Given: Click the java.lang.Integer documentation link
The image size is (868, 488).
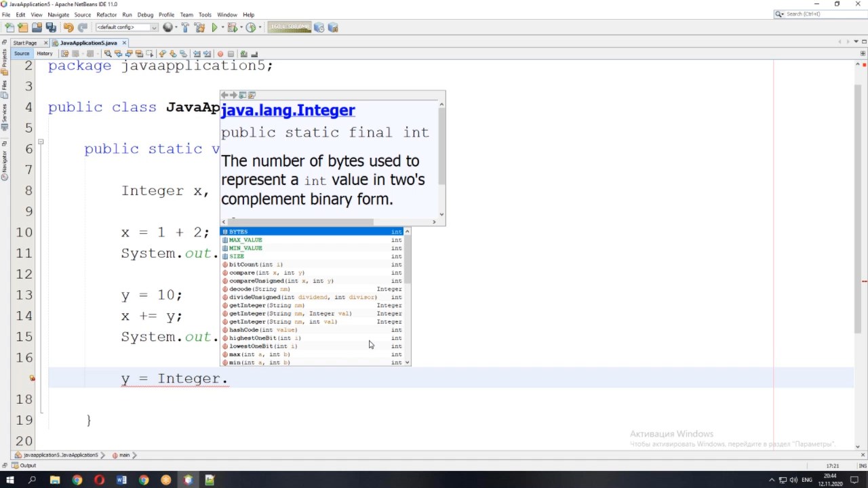Looking at the screenshot, I should click(x=288, y=110).
